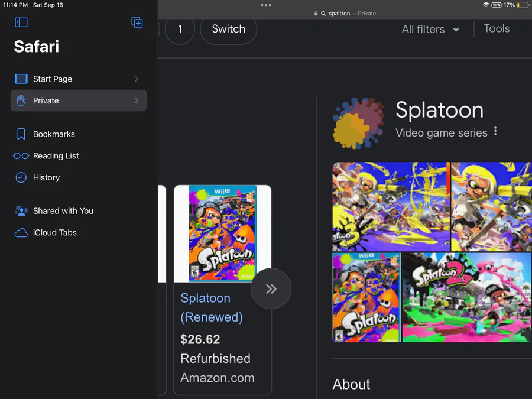Click the search magnifier icon in address bar
Image resolution: width=532 pixels, height=399 pixels.
pyautogui.click(x=323, y=14)
